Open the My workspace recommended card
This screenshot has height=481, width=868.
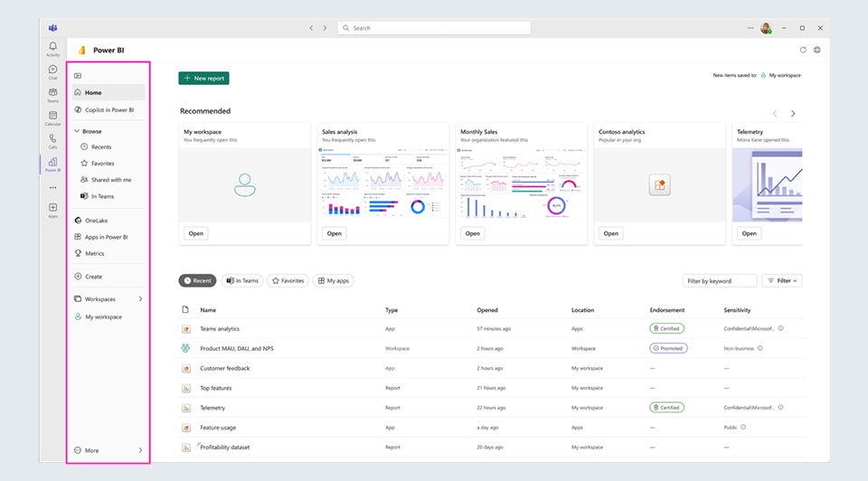click(x=196, y=233)
